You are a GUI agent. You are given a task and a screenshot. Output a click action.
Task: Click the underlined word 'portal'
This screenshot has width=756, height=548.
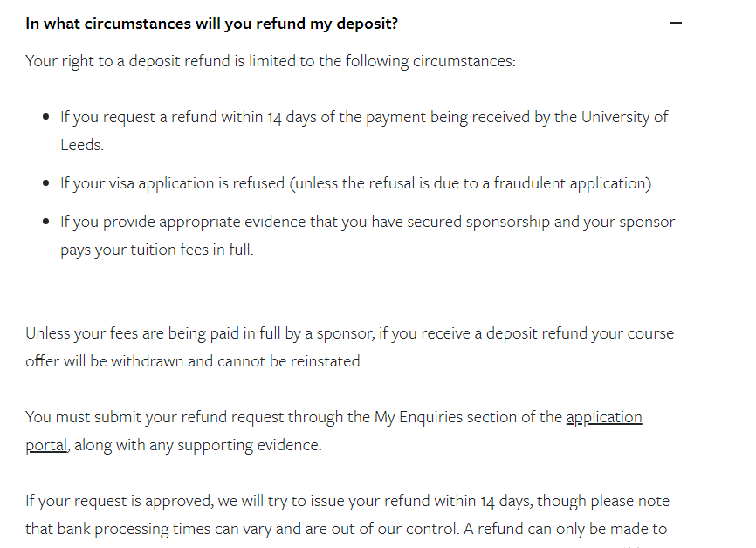pyautogui.click(x=46, y=445)
